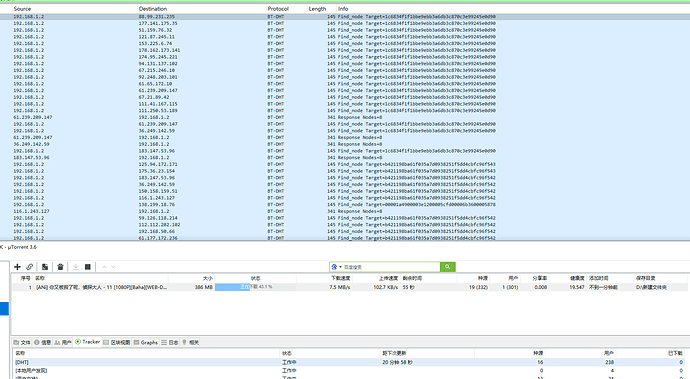Screen dimensions: 690x379
Task: Select packet to destination 92.248.203.101
Action: pyautogui.click(x=345, y=77)
